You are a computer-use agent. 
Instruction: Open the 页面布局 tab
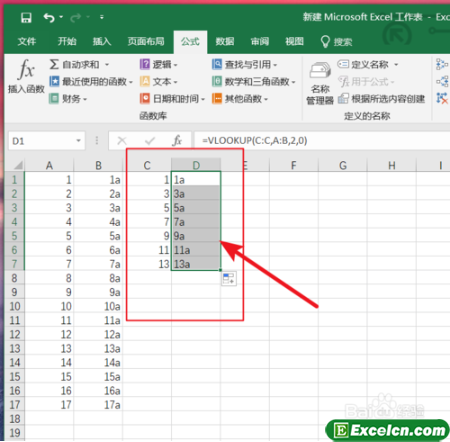(146, 42)
